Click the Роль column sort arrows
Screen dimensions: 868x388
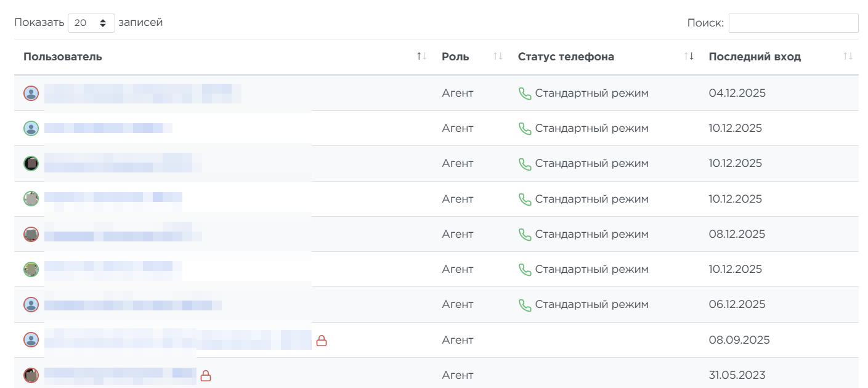click(x=498, y=57)
